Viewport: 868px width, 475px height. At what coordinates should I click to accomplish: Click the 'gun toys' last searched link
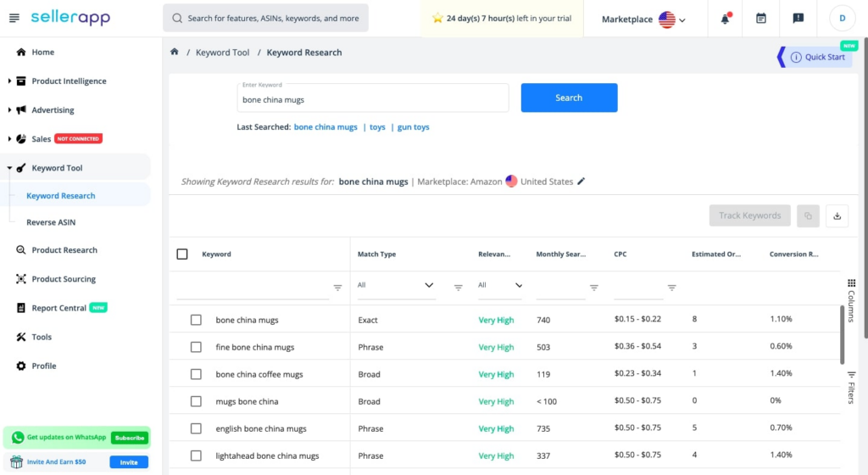pyautogui.click(x=413, y=126)
